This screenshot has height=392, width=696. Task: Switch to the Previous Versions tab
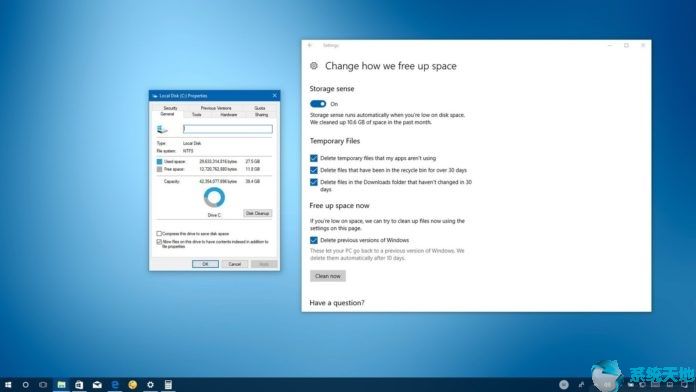point(216,108)
